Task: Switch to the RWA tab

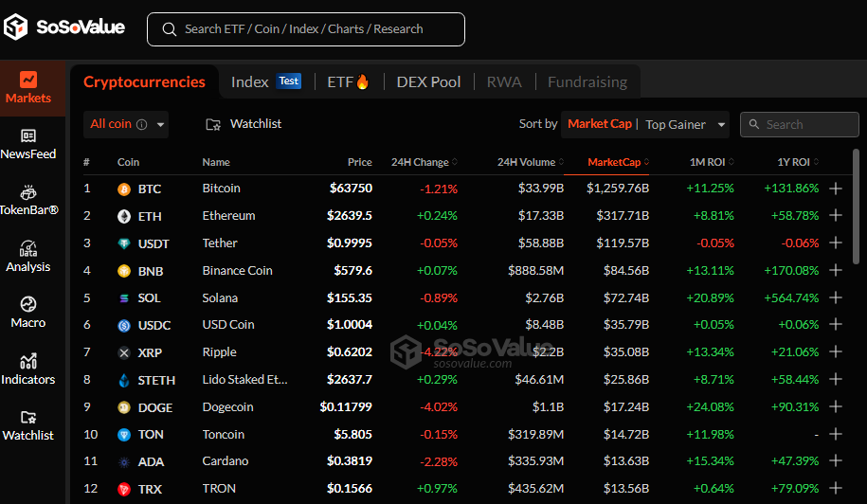Action: click(x=504, y=81)
